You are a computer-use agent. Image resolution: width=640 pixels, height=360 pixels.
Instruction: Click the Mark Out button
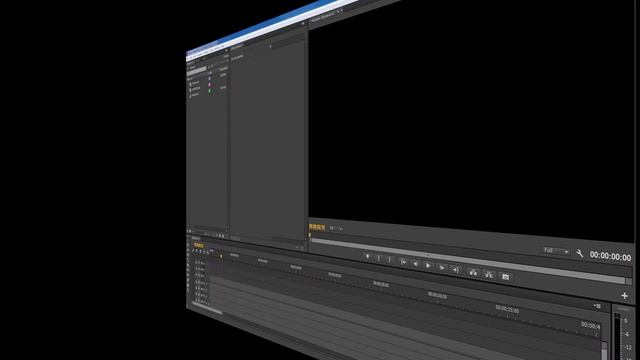click(390, 260)
